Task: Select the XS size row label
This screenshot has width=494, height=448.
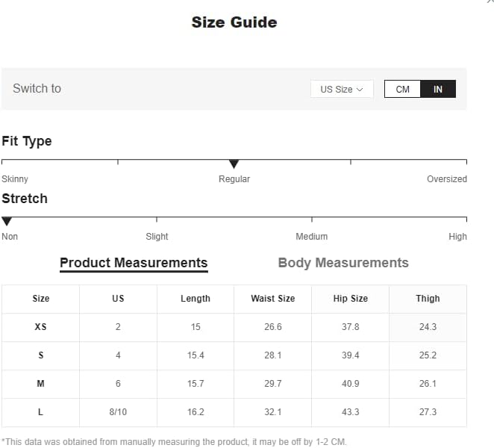Action: [x=40, y=327]
